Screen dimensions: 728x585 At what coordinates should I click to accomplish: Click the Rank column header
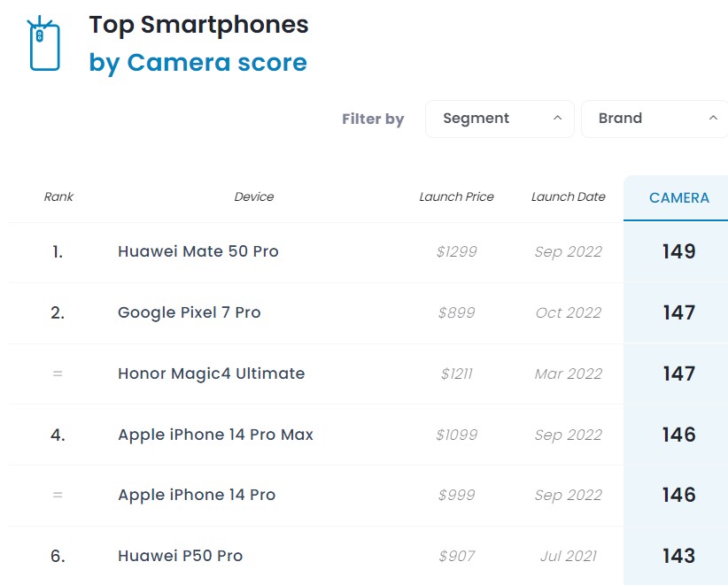[58, 196]
